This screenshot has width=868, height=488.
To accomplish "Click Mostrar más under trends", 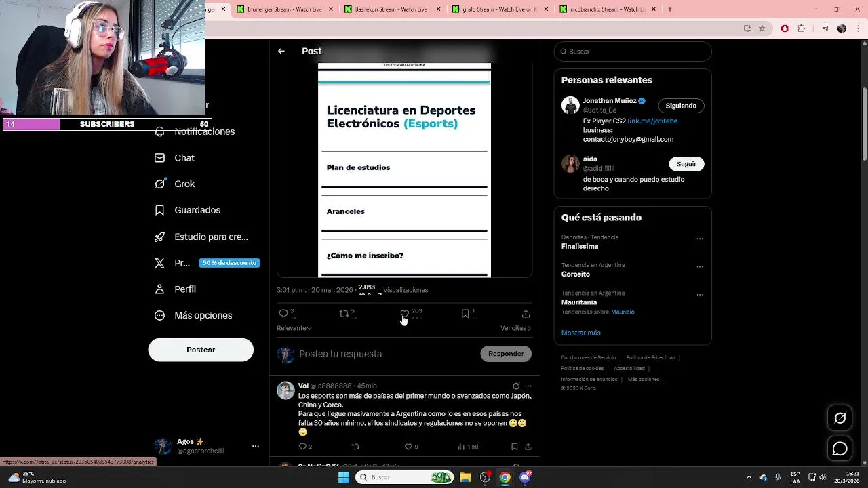I will tap(580, 333).
